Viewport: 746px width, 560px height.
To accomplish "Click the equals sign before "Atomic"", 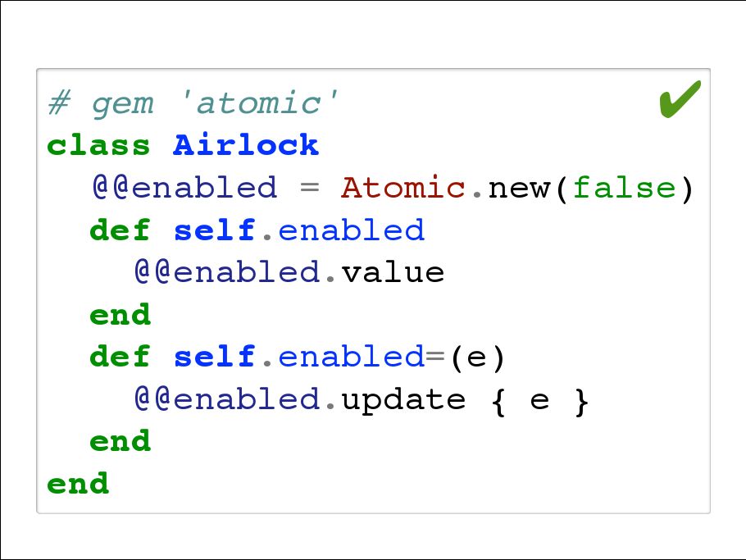I will tap(308, 189).
